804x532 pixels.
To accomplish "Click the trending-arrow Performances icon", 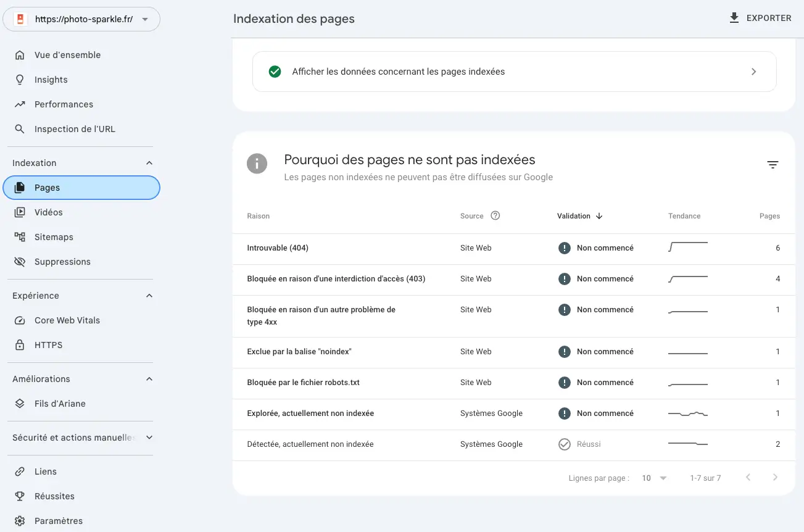I will coord(20,104).
